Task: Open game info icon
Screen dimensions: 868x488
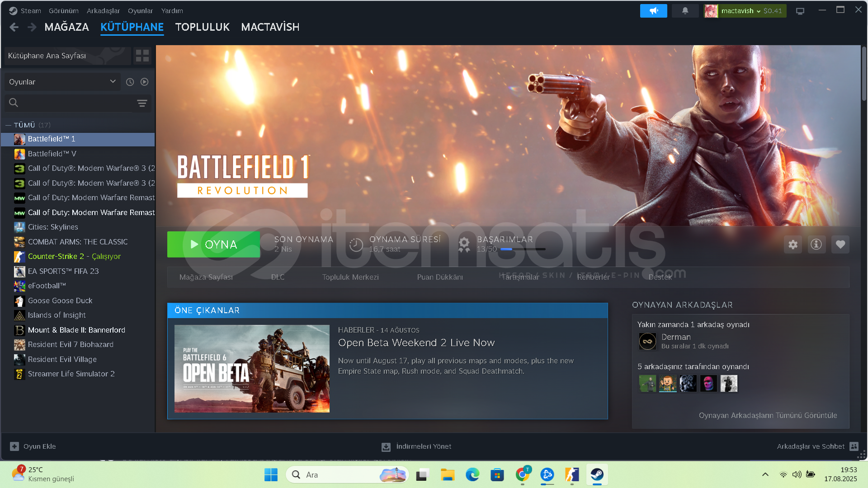Action: tap(816, 244)
